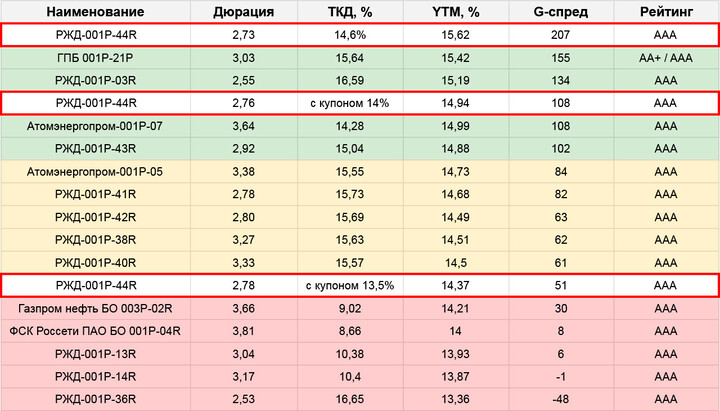Click the 'Наименование' column header
The height and width of the screenshot is (411, 720).
(96, 12)
